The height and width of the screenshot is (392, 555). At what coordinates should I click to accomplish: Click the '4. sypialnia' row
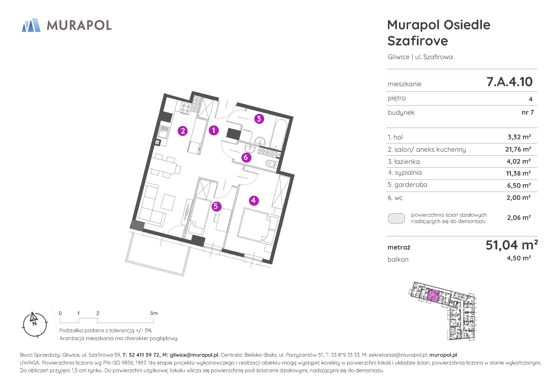point(462,173)
